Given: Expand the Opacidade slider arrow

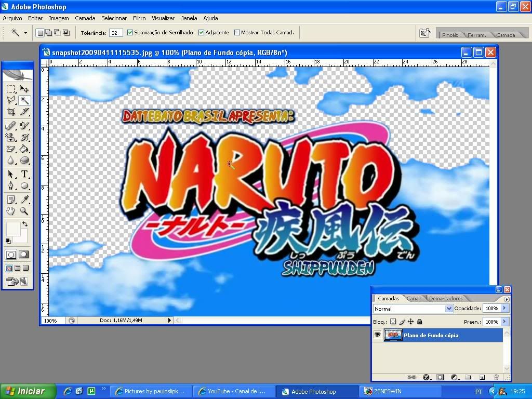Looking at the screenshot, I should [x=504, y=309].
